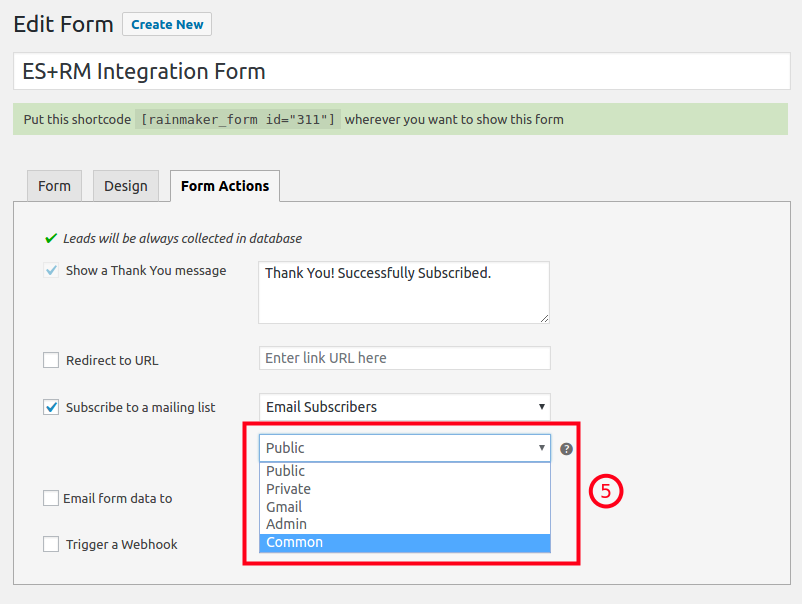802x604 pixels.
Task: Toggle Show a Thank You message checkbox
Action: click(x=51, y=270)
